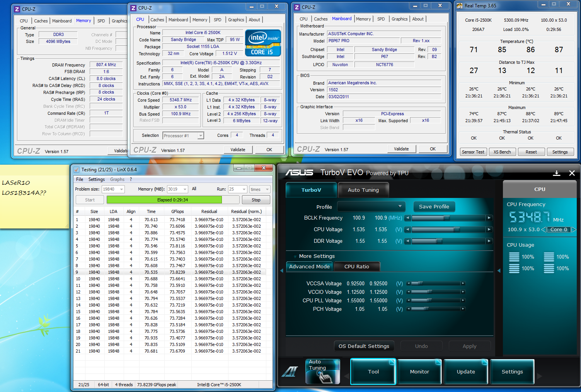Viewport: 581px width, 392px height.
Task: Open the Tool tile in TurboV bottom bar
Action: (x=373, y=372)
